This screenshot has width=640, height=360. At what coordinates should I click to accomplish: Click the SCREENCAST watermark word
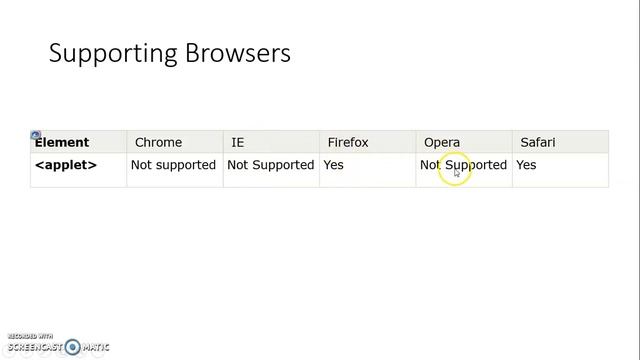(x=35, y=347)
